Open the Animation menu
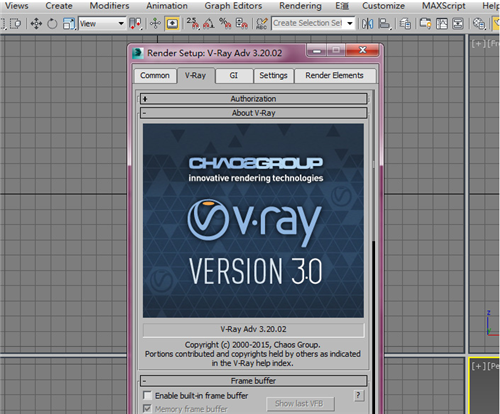The image size is (500, 414). pos(167,6)
